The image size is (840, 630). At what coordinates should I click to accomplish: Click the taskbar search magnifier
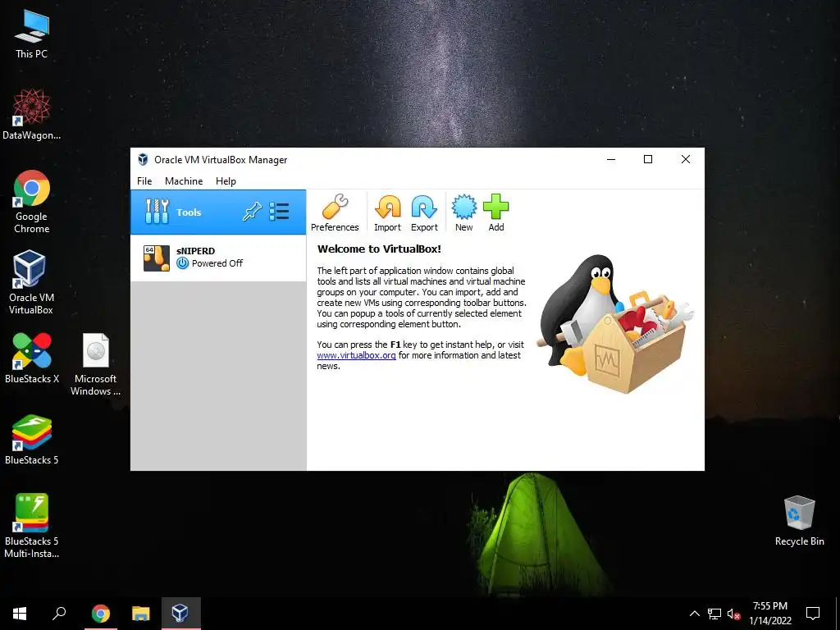pos(59,614)
